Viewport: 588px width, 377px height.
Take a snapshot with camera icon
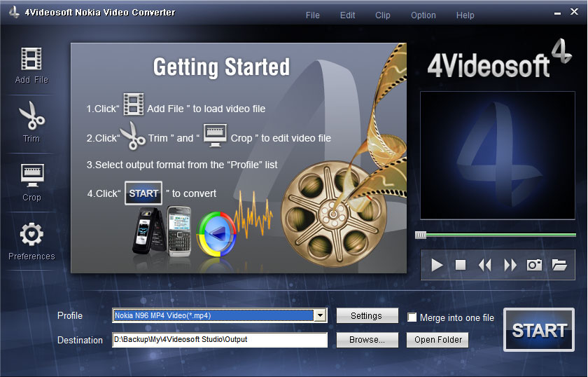pos(535,265)
